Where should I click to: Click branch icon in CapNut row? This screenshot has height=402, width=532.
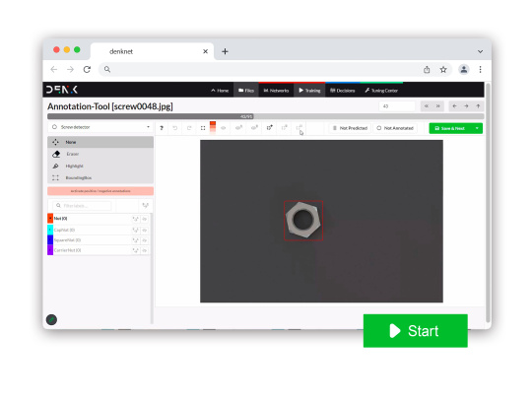pos(135,230)
